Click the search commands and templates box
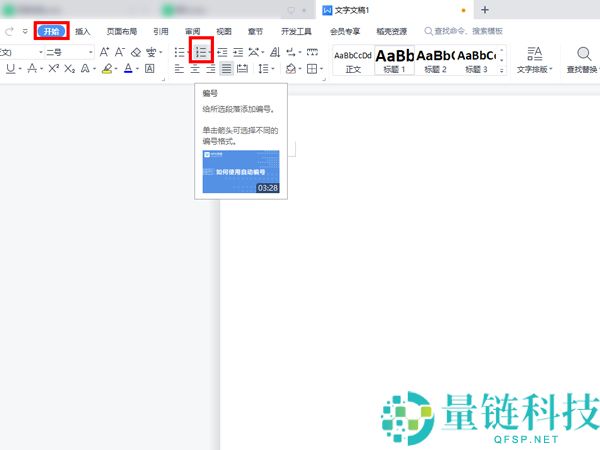 463,31
